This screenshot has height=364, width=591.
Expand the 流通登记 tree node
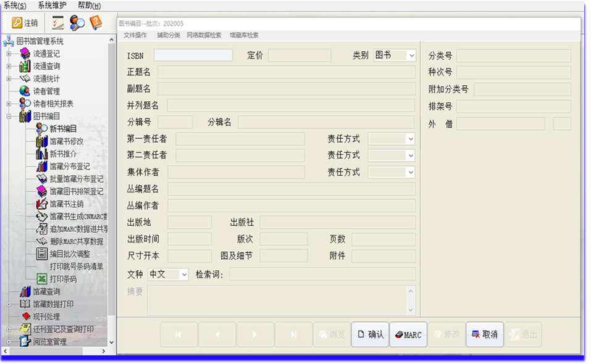click(x=9, y=54)
